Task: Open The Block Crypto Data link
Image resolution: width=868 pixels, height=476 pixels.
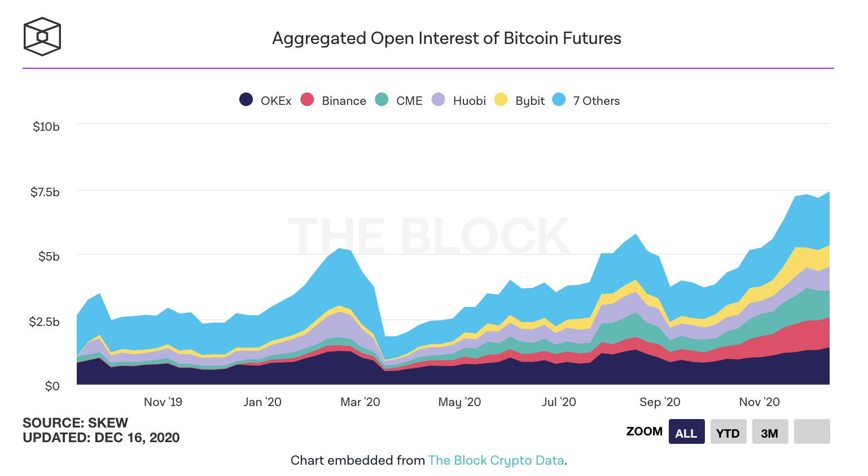Action: click(x=496, y=460)
